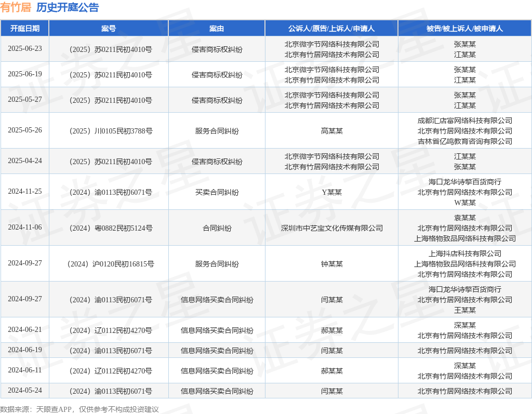
Task: Click the date 2024-05-24
Action: [x=25, y=390]
